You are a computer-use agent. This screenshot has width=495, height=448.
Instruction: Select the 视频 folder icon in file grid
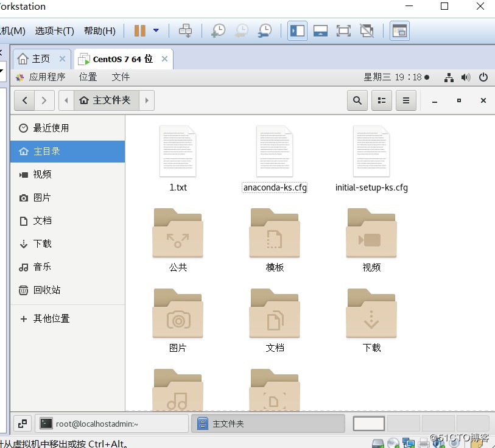click(371, 233)
